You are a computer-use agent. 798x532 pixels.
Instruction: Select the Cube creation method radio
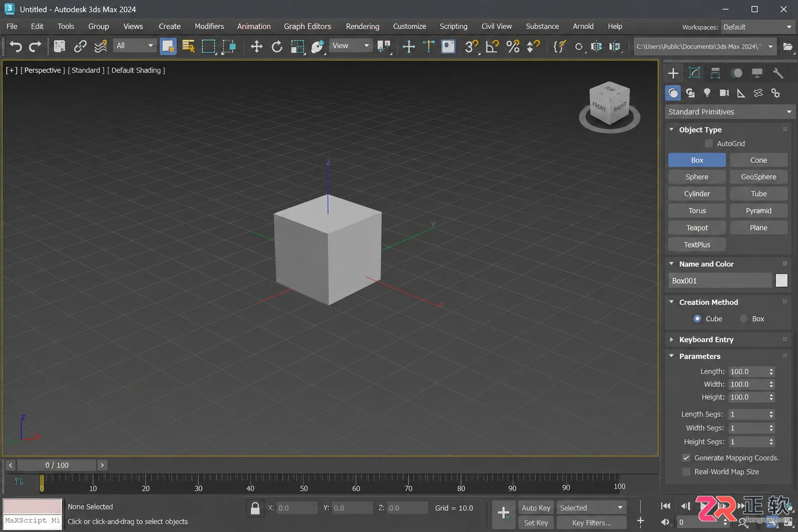[698, 319]
